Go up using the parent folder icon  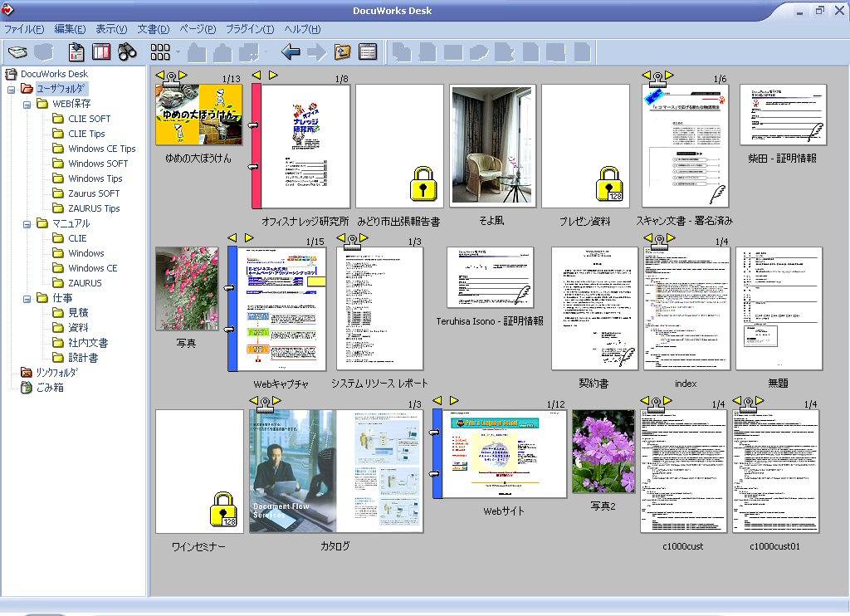click(342, 52)
